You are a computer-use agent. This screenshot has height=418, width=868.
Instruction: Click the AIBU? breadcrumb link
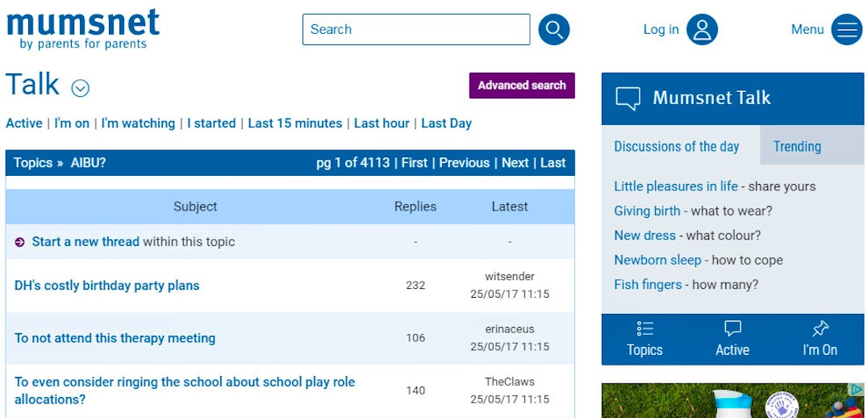[x=88, y=163]
